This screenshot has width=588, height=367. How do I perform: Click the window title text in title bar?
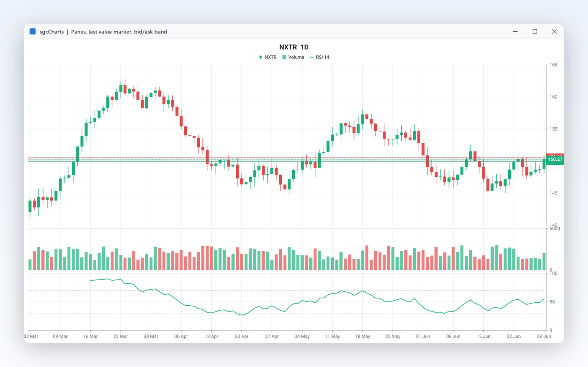click(103, 32)
